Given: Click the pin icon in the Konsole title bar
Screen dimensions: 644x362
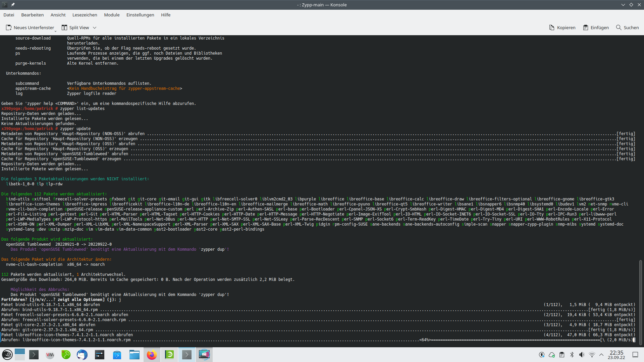Looking at the screenshot, I should click(x=13, y=5).
